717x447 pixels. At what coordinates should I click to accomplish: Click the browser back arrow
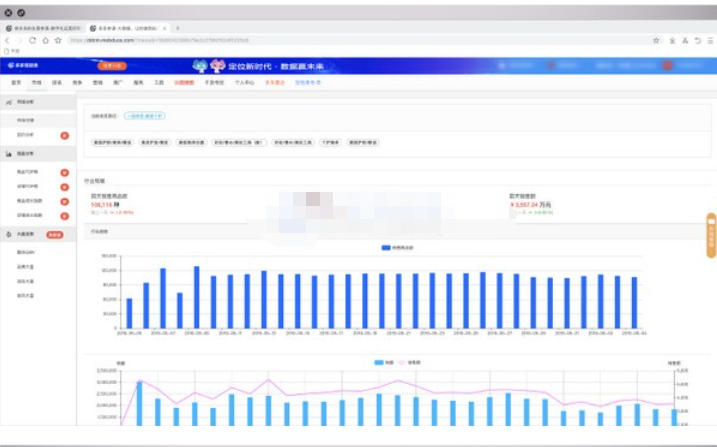pyautogui.click(x=8, y=41)
